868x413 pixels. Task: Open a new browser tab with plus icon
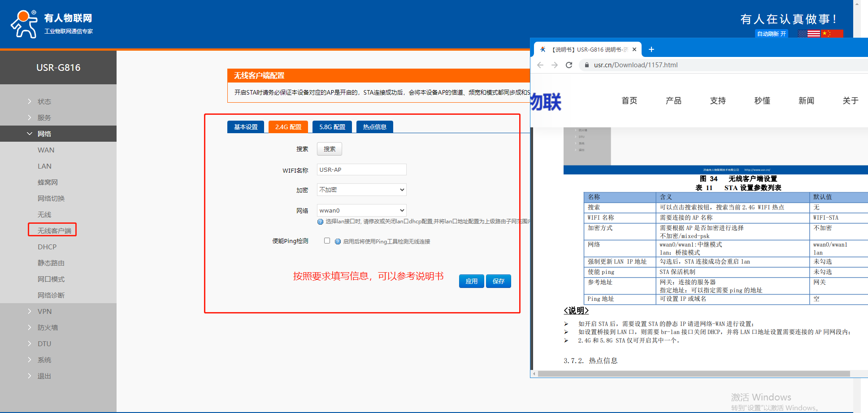[x=651, y=49]
